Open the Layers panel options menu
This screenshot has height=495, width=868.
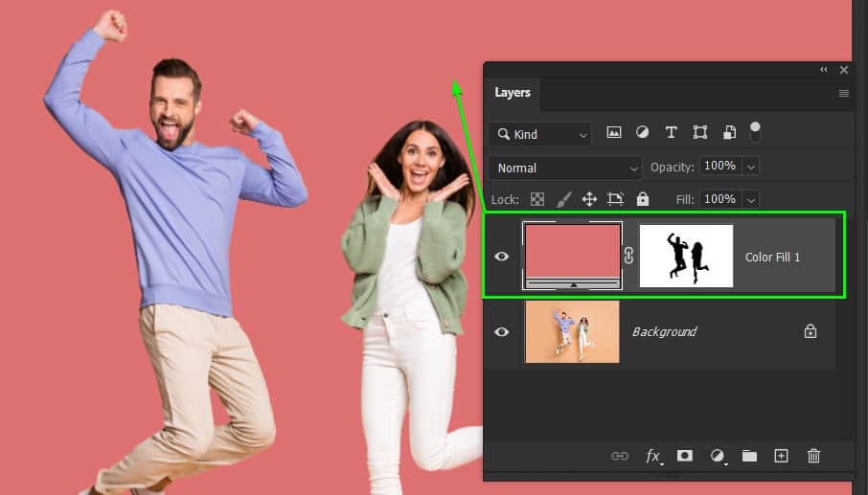pos(844,93)
